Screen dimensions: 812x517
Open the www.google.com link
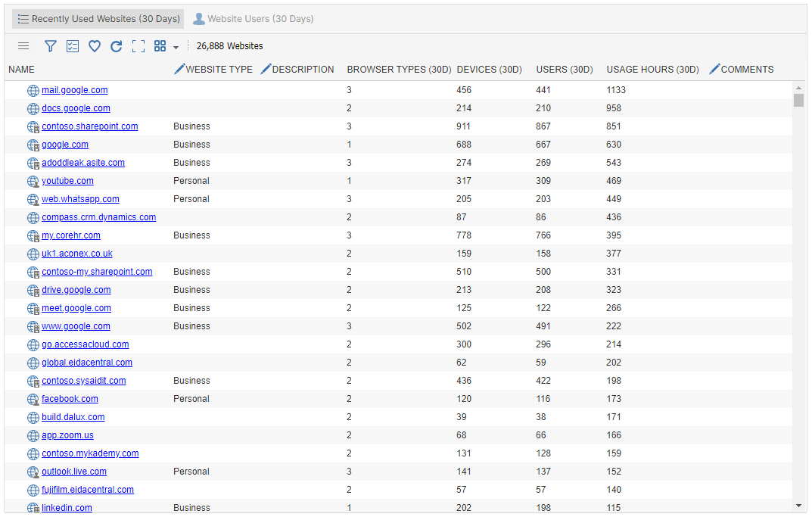coord(76,325)
